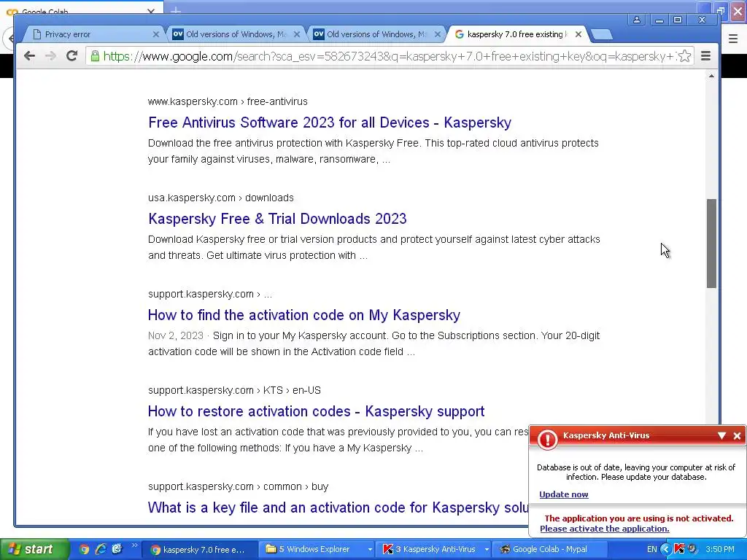Bookmark this page with the star icon
747x560 pixels.
(x=684, y=56)
